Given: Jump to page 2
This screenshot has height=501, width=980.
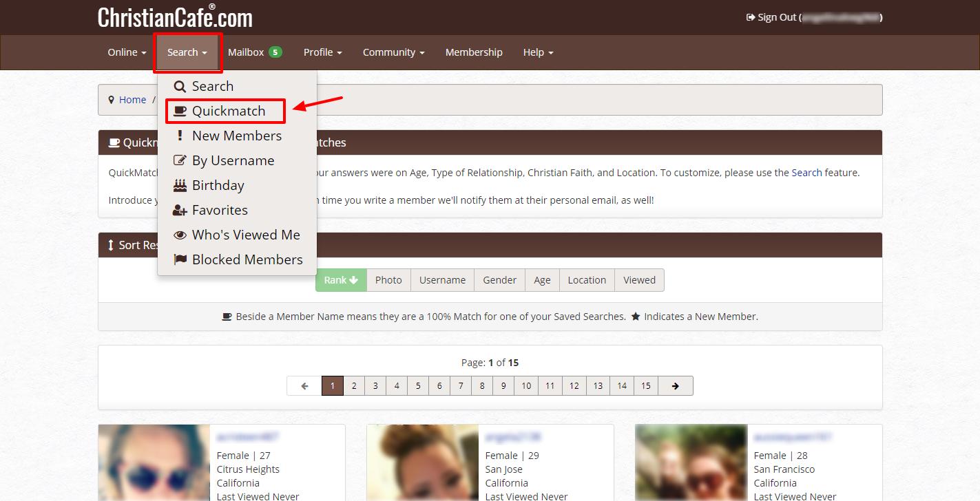Looking at the screenshot, I should click(354, 386).
